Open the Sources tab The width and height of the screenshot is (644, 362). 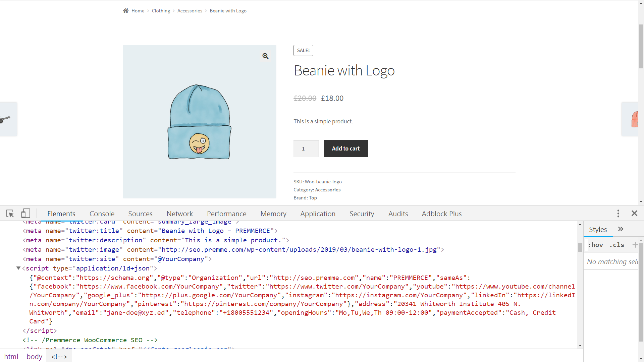click(140, 214)
